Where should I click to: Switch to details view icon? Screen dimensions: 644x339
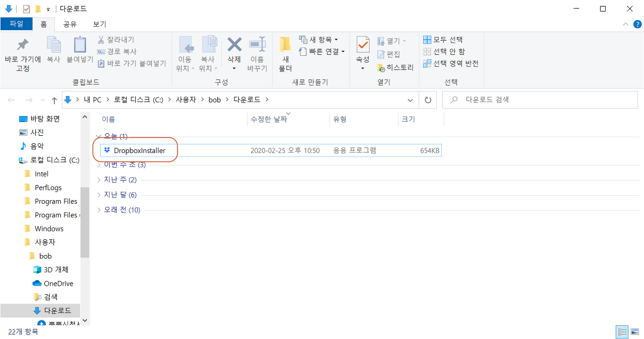[x=622, y=332]
